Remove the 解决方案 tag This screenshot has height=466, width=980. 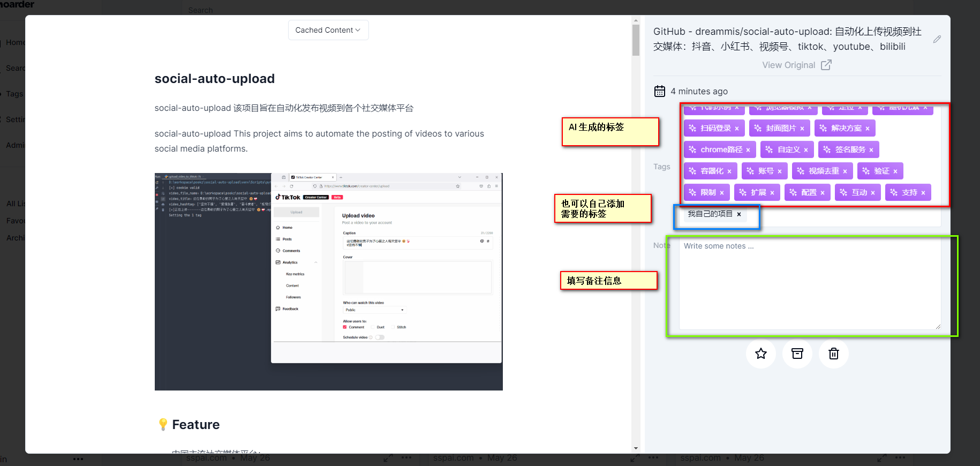click(x=868, y=129)
